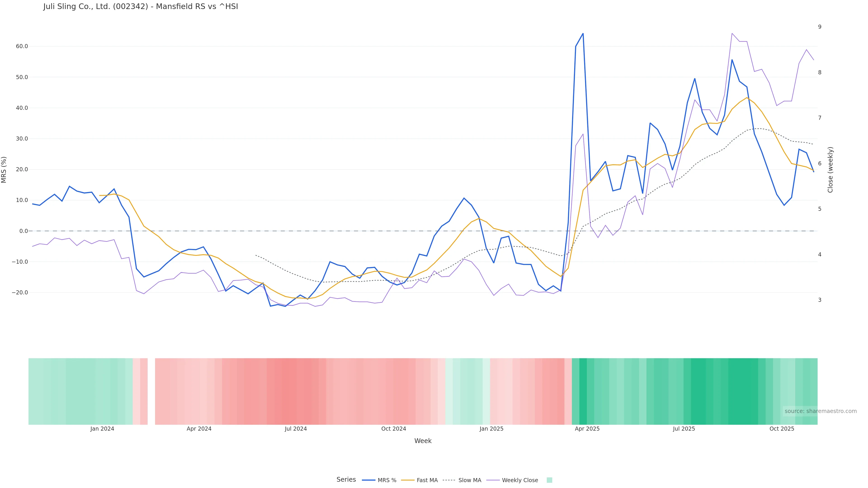The image size is (868, 488).
Task: Click the green heatmap legend swatch
Action: pyautogui.click(x=549, y=480)
